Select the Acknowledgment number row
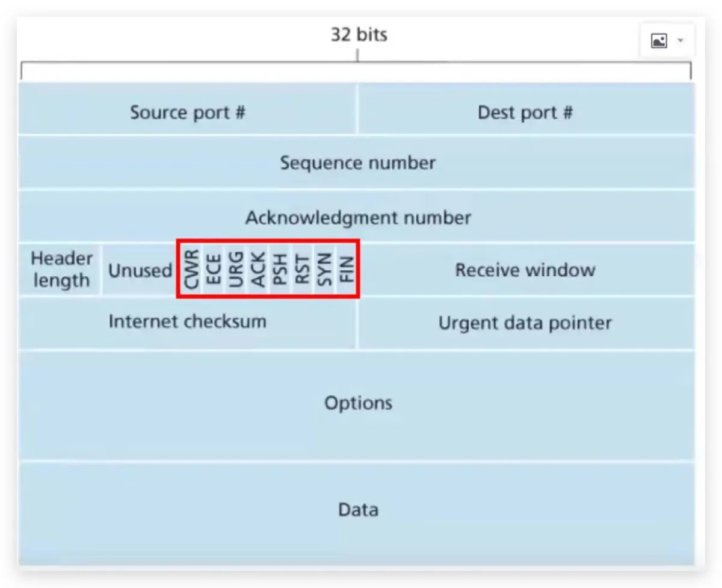Viewport: 722px width, 588px height. click(357, 217)
